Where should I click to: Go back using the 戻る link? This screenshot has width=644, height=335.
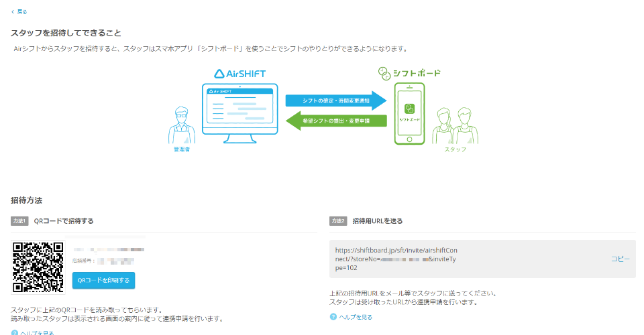pos(22,12)
